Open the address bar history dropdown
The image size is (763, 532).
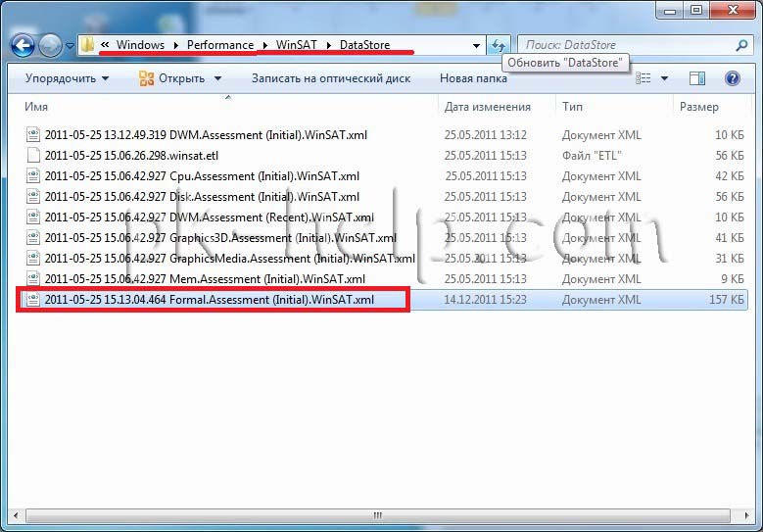[x=476, y=46]
